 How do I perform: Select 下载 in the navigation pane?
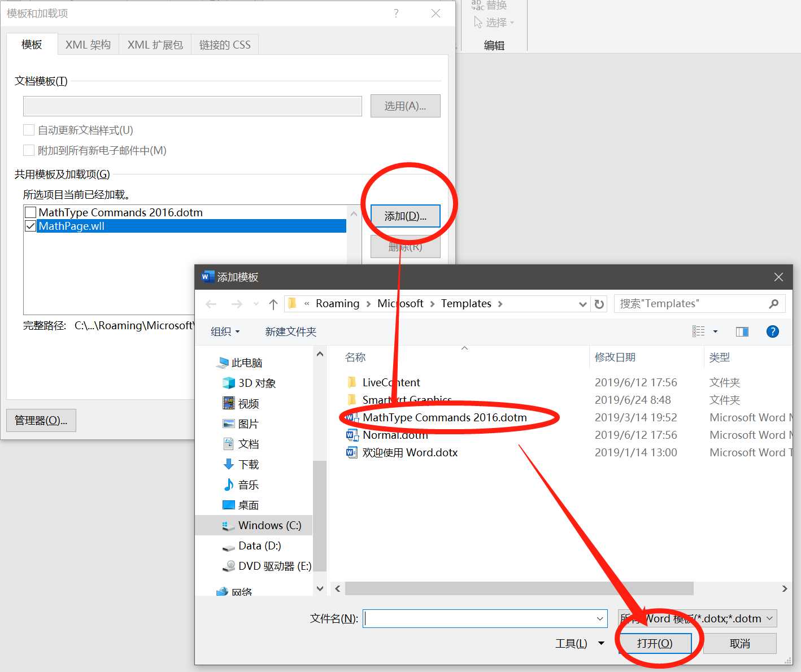click(x=241, y=464)
